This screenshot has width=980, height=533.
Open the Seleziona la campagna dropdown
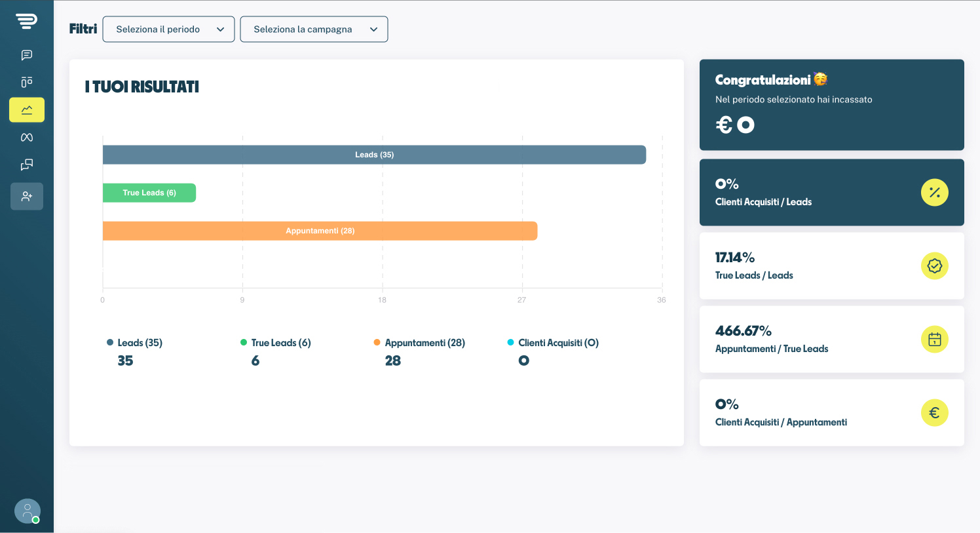[314, 30]
